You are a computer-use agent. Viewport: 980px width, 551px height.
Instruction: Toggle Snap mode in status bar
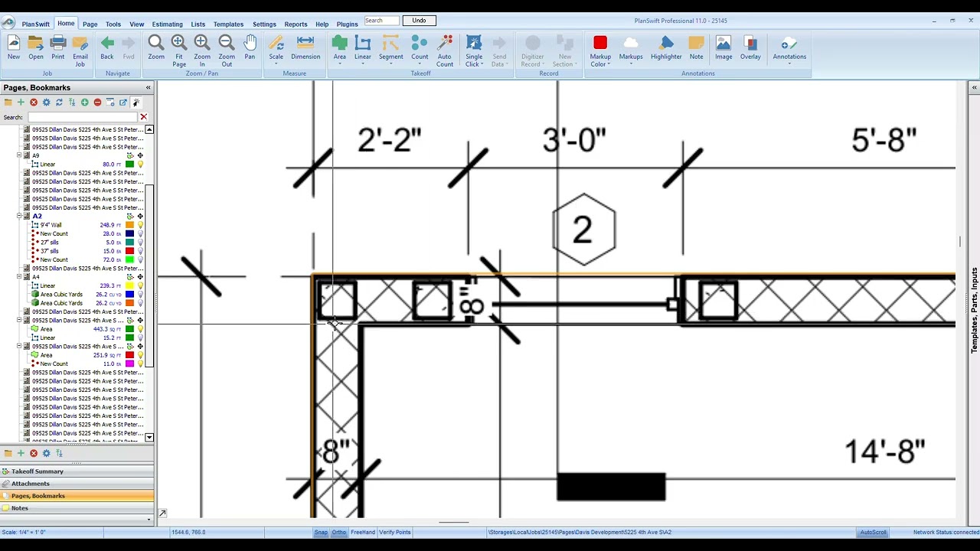[x=321, y=533]
